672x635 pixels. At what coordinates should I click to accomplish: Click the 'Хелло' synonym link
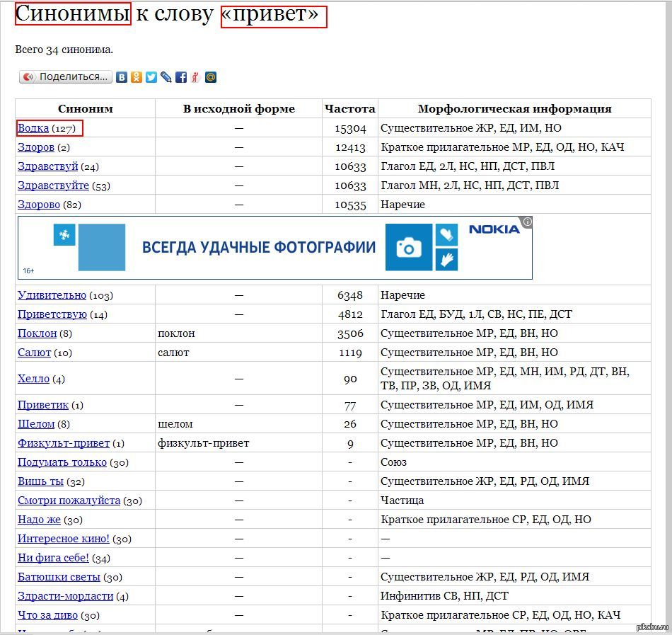click(33, 379)
